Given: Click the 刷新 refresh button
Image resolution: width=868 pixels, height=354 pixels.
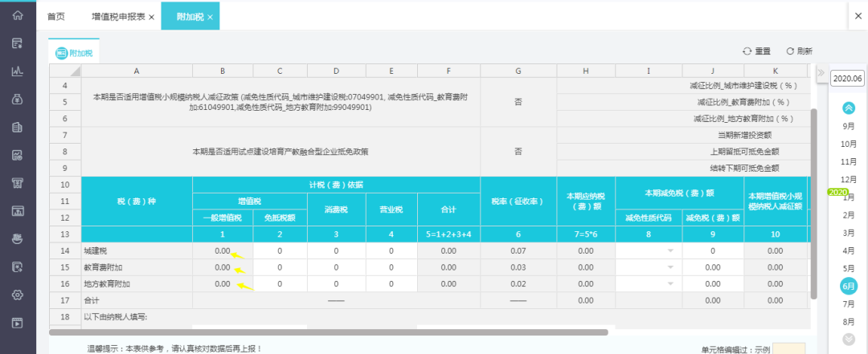Looking at the screenshot, I should (799, 51).
